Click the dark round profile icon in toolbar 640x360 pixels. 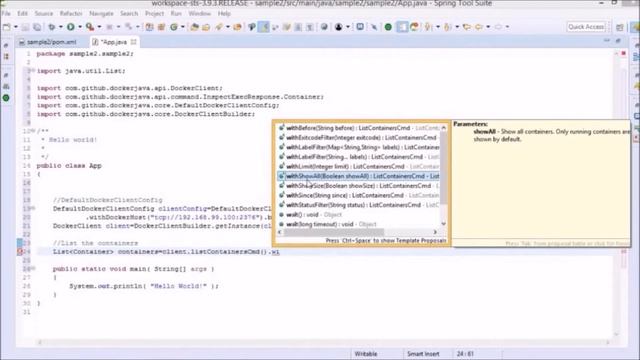338,27
